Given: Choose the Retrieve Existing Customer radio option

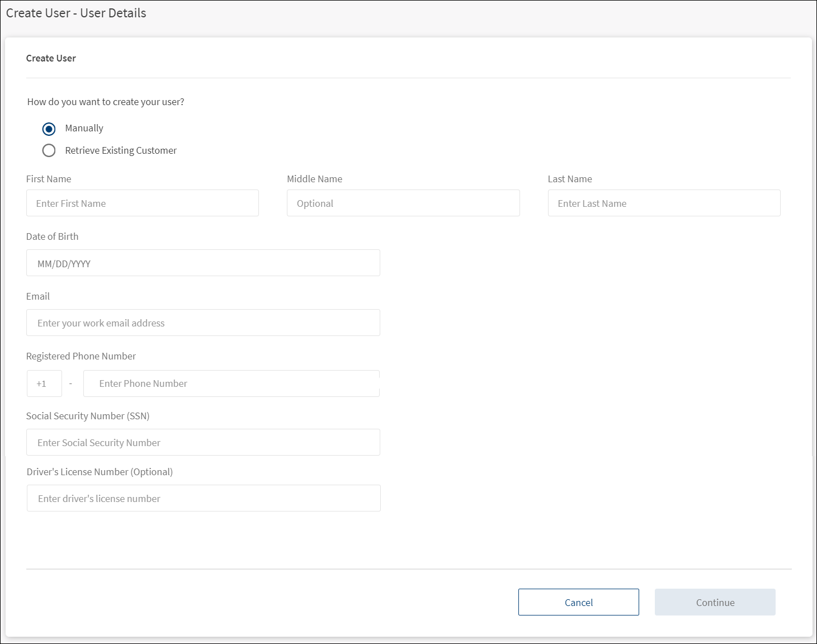Looking at the screenshot, I should [x=49, y=150].
